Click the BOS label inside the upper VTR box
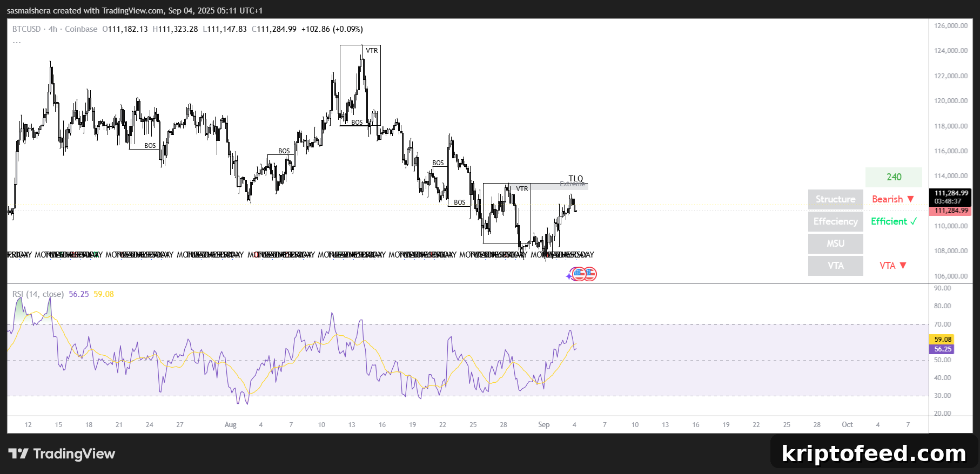Image resolution: width=980 pixels, height=474 pixels. point(357,123)
